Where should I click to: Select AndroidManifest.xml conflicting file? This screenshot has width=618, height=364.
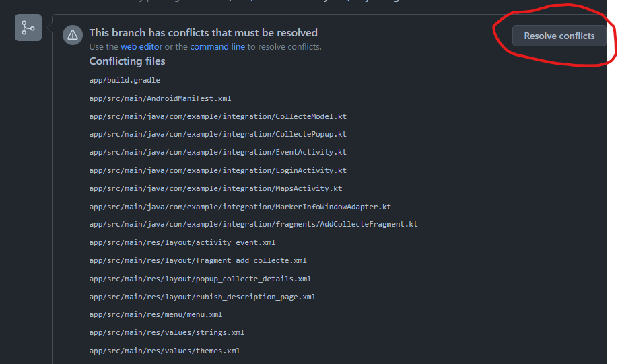[160, 98]
